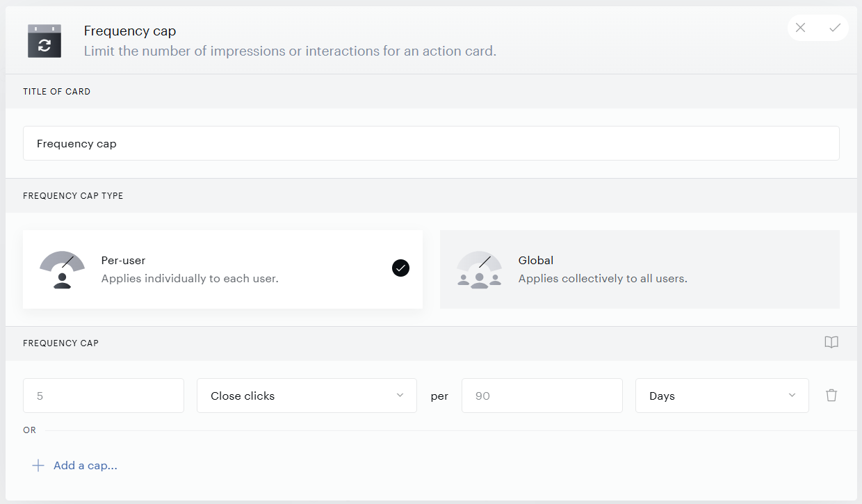Expand the Days dropdown chevron arrow
Image resolution: width=862 pixels, height=504 pixels.
[x=792, y=396]
